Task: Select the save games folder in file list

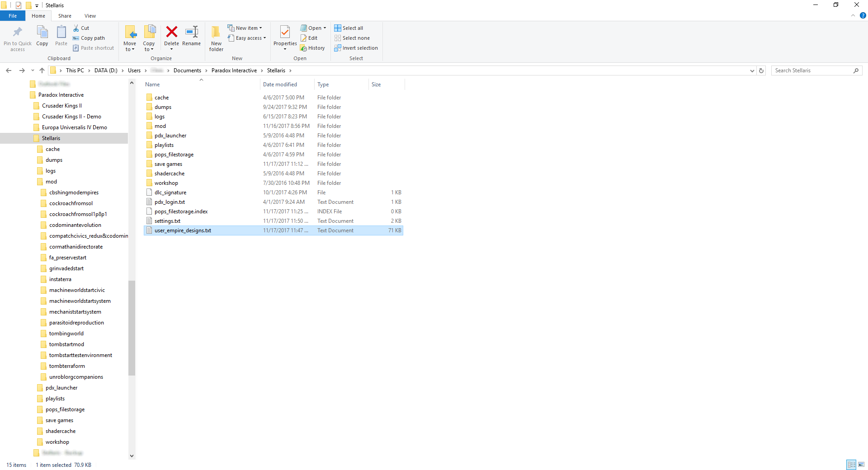Action: click(x=273, y=164)
